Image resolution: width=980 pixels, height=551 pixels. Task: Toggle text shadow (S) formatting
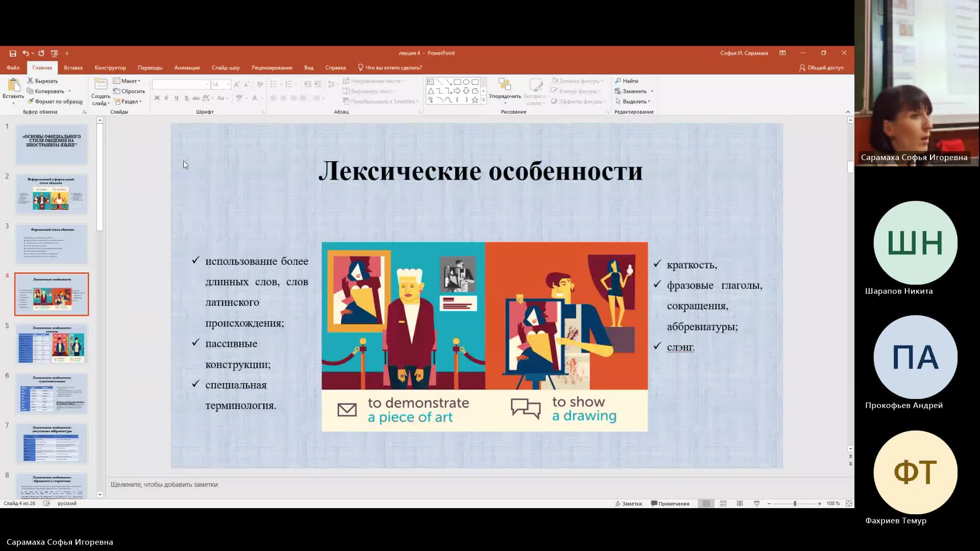(186, 98)
